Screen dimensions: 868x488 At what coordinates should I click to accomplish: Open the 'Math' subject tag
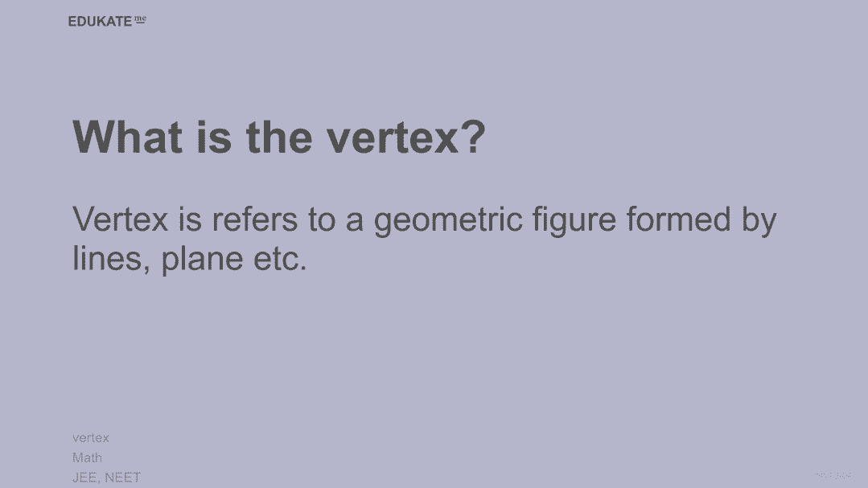pyautogui.click(x=88, y=457)
